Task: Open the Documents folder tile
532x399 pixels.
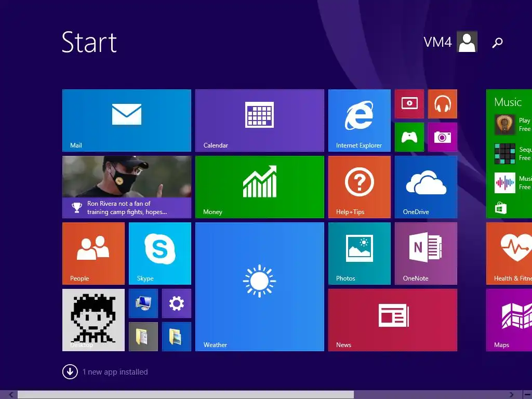Action: pos(143,337)
